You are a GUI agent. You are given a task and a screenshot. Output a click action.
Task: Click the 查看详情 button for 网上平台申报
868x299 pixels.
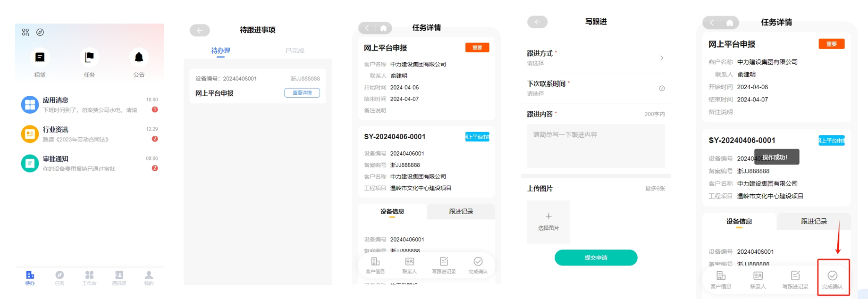click(x=302, y=93)
